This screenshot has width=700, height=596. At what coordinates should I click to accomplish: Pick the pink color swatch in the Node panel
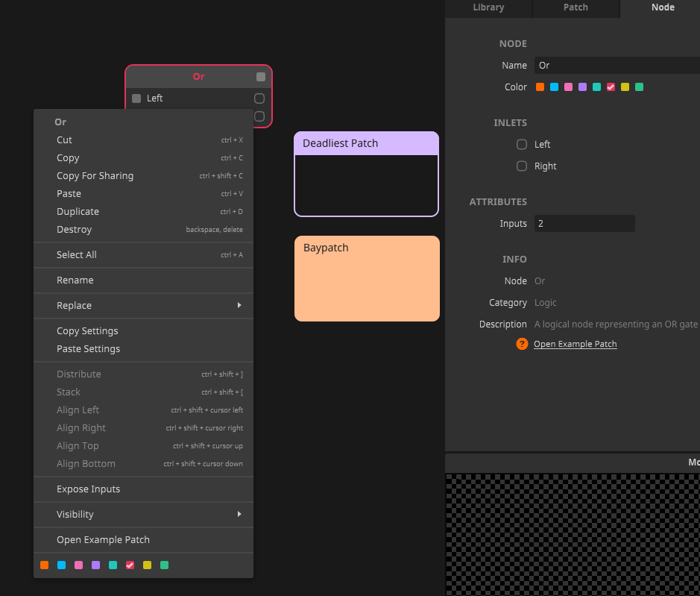coord(568,87)
